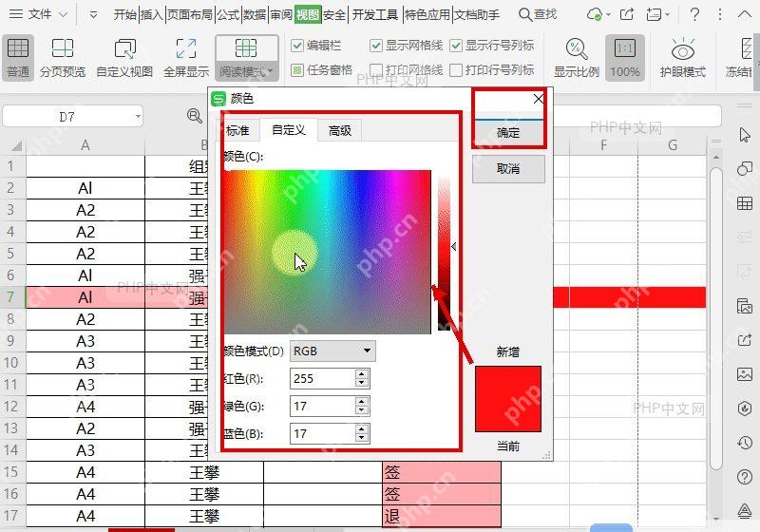This screenshot has width=760, height=532.
Task: Click the 绿色(G) value field
Action: (323, 406)
